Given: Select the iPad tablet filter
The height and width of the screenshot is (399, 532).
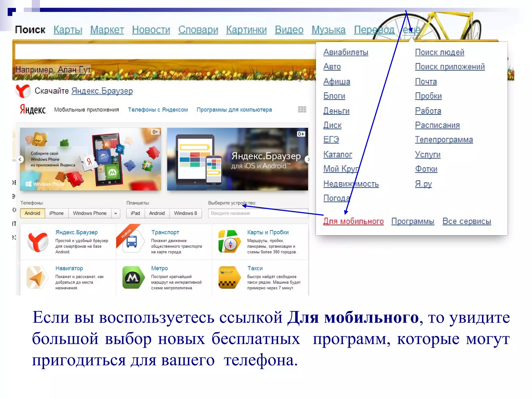Looking at the screenshot, I should (135, 213).
